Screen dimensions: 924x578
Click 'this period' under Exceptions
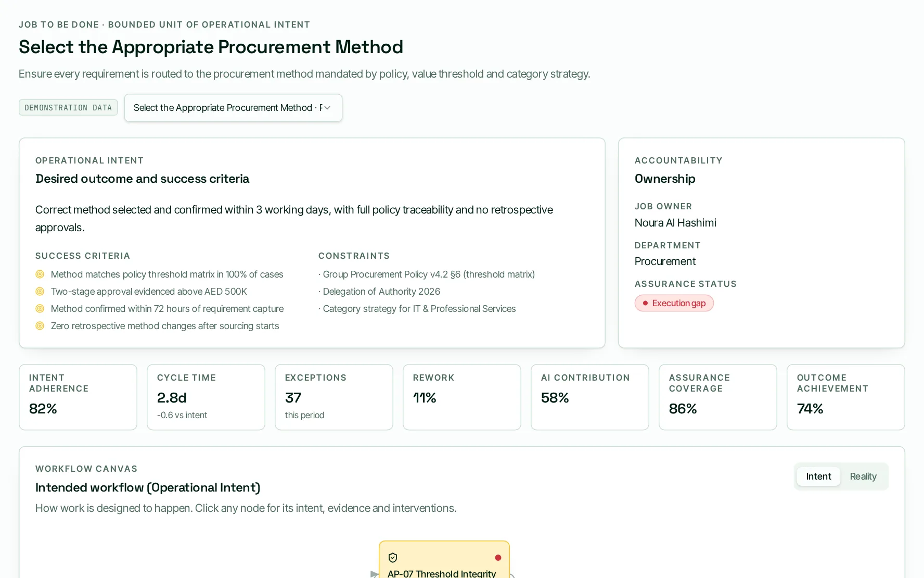coord(304,415)
